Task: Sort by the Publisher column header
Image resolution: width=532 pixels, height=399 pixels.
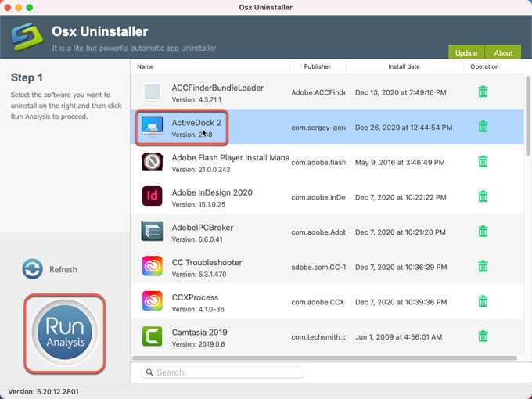Action: pyautogui.click(x=317, y=66)
